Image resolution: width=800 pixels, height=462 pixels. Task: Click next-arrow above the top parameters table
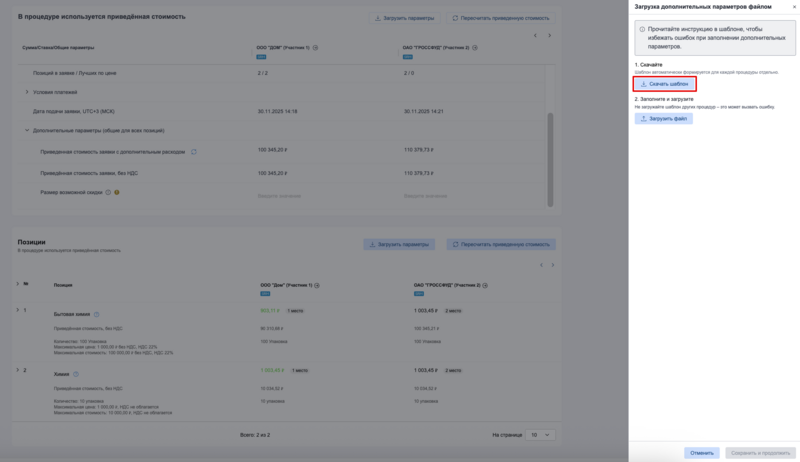point(549,36)
